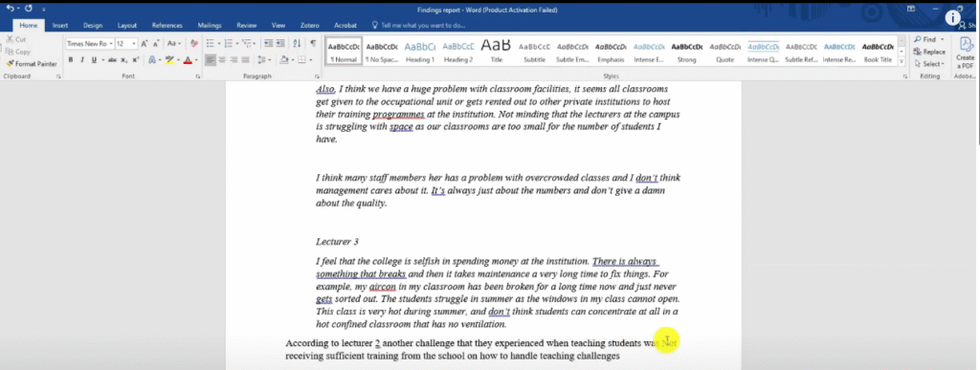Screen dimensions: 980x370
Task: Toggle show paragraph marks pilcrow
Action: (x=313, y=43)
